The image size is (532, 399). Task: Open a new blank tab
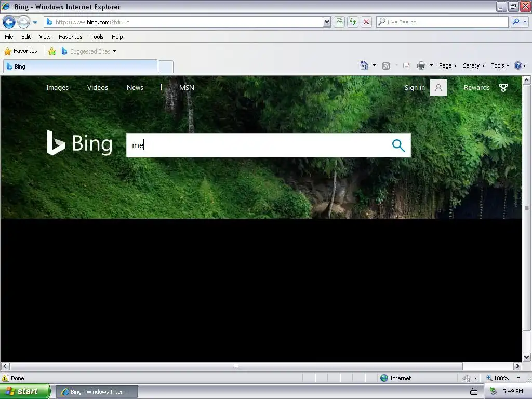[166, 66]
